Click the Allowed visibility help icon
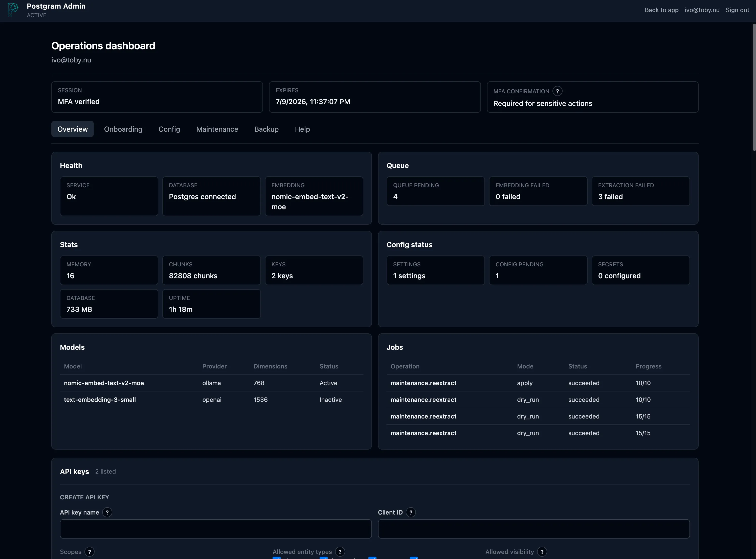Image resolution: width=756 pixels, height=559 pixels. pos(542,552)
